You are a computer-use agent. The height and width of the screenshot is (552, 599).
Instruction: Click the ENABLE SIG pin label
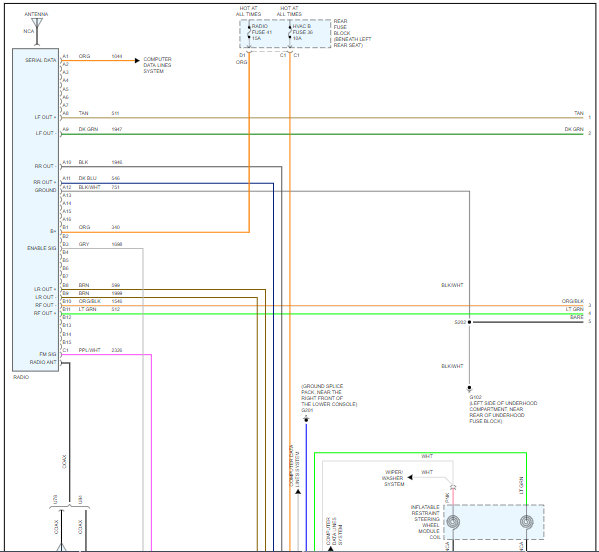(42, 248)
